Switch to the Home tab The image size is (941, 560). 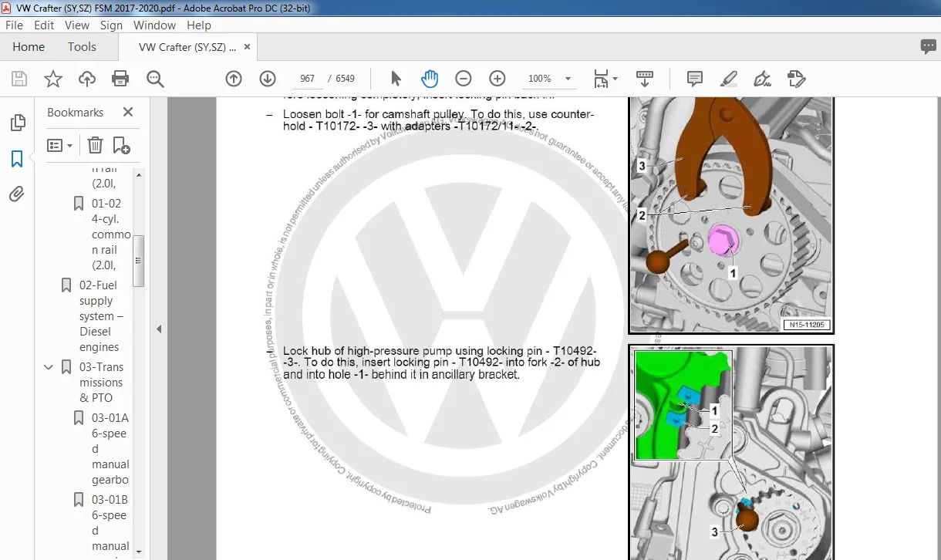tap(29, 47)
